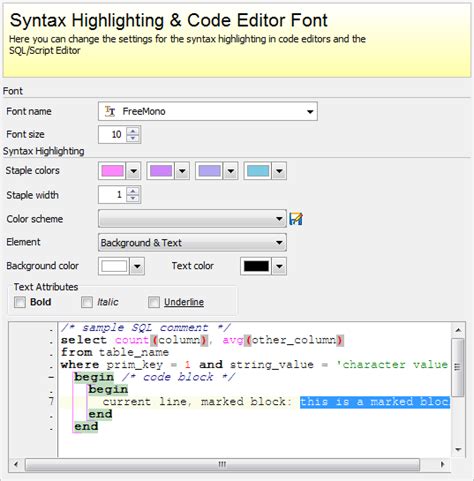Open the Text color dropdown arrow
This screenshot has width=474, height=481.
[279, 266]
